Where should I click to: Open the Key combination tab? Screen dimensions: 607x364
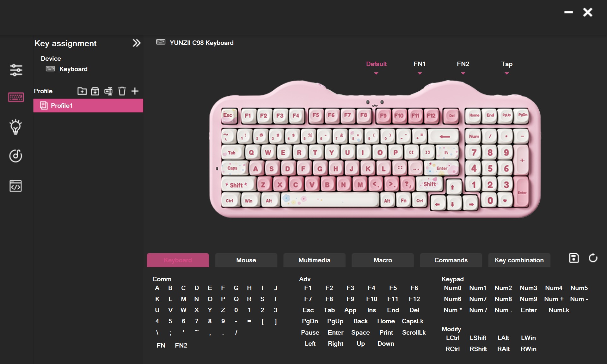click(x=519, y=260)
